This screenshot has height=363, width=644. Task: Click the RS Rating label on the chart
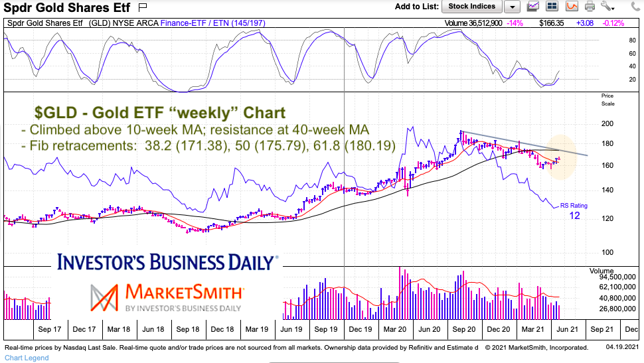coord(574,205)
